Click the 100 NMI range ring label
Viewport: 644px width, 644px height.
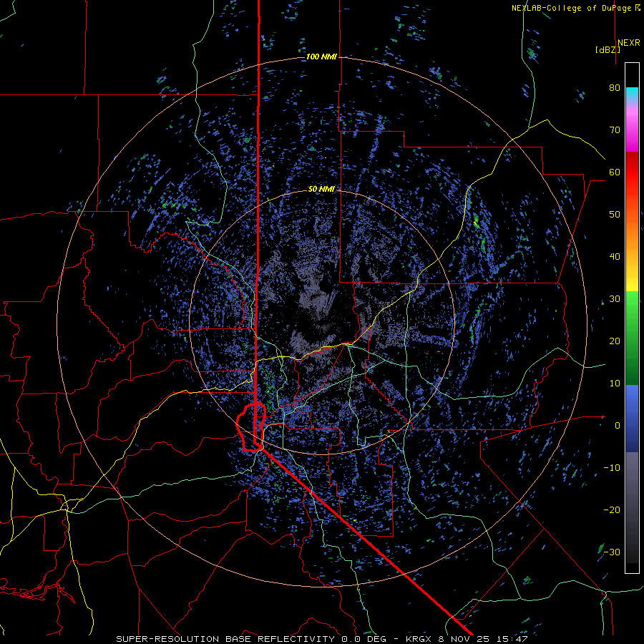pos(321,57)
